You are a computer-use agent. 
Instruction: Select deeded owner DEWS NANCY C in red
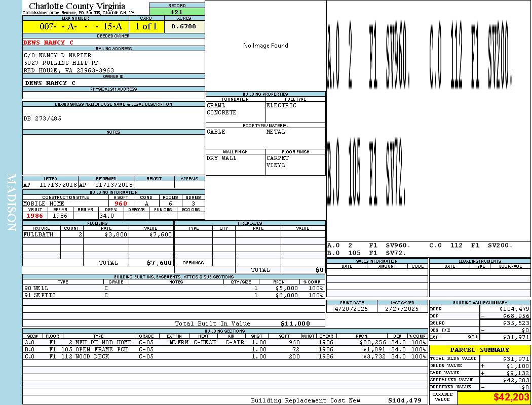tap(49, 43)
